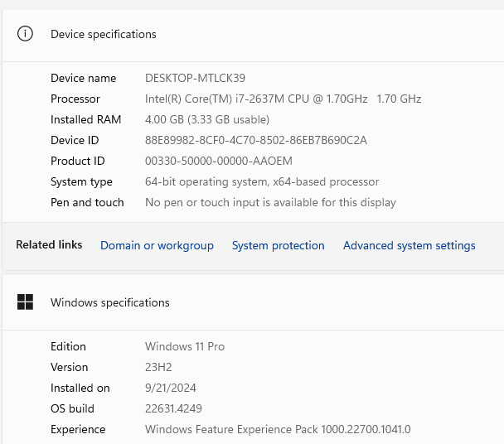Select the Version value 23H2
This screenshot has height=444, width=504.
click(158, 367)
